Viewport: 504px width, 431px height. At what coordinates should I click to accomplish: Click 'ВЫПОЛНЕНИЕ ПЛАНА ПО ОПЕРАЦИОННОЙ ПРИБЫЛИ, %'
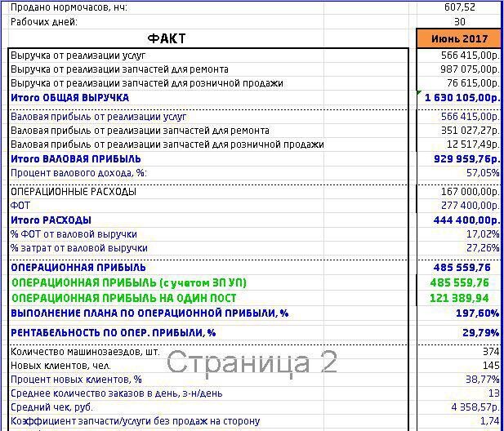point(149,313)
